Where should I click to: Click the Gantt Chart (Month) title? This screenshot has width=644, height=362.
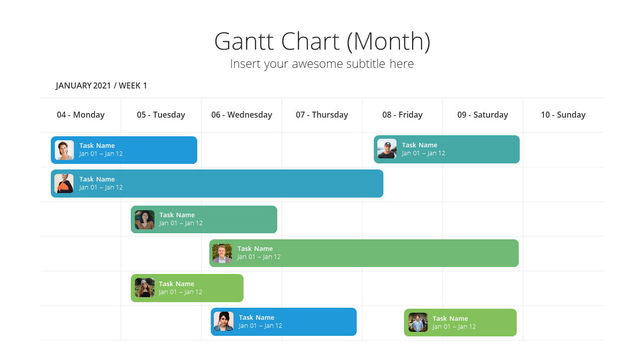(x=322, y=41)
